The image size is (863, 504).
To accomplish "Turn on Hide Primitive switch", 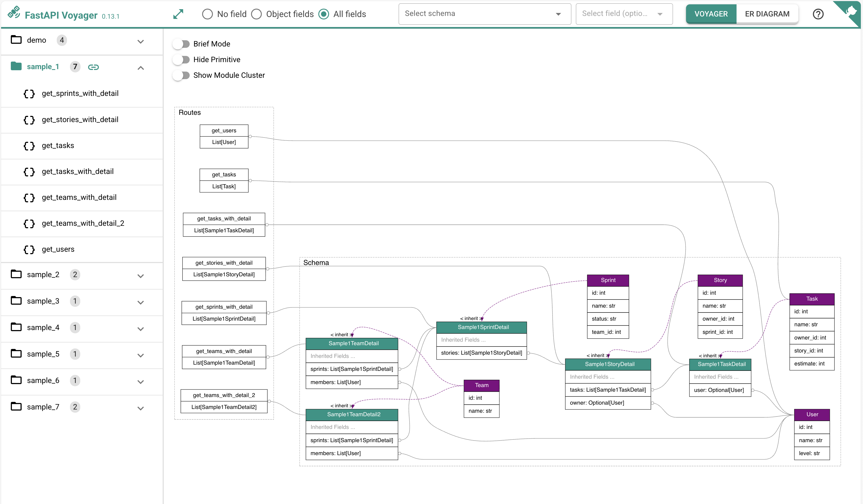I will click(x=182, y=60).
